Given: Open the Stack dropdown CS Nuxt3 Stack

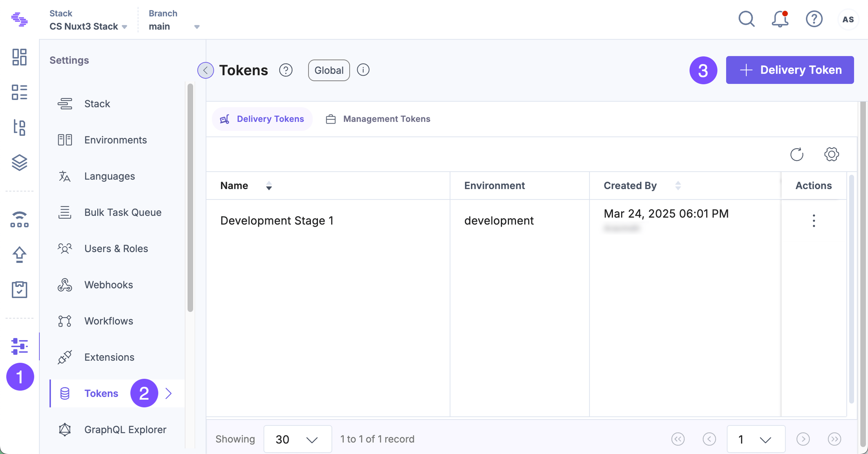Looking at the screenshot, I should (x=88, y=26).
